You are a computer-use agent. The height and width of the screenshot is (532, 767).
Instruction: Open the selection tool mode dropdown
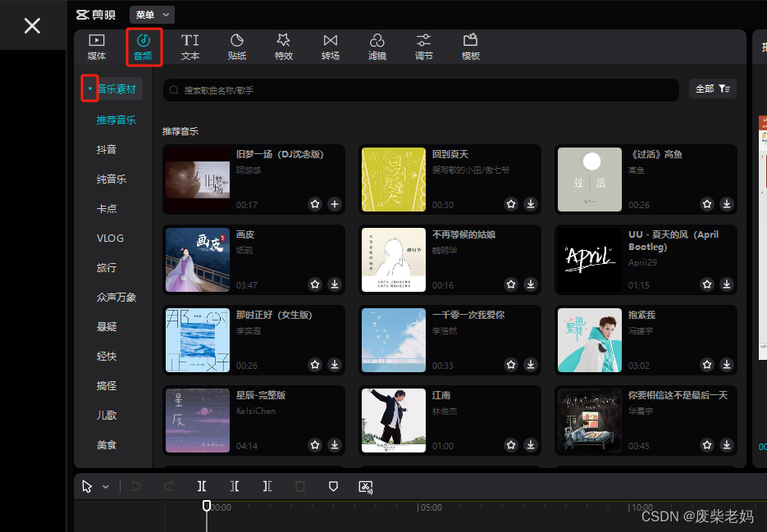pos(106,487)
